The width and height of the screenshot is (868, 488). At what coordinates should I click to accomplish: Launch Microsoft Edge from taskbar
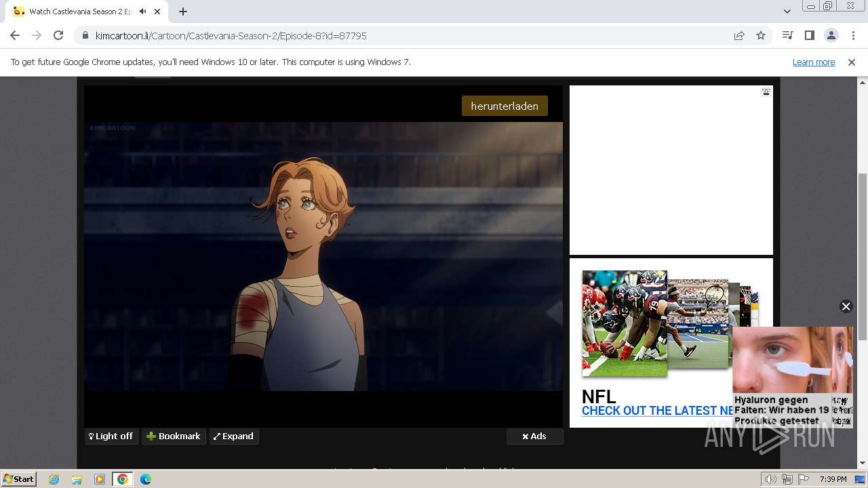[x=146, y=479]
